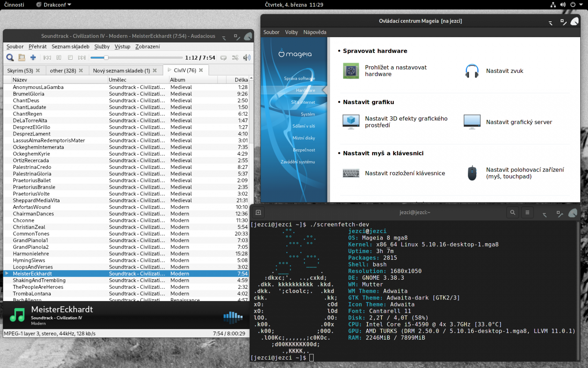
Task: Select 'Síť a internet' in Mageia sidebar
Action: coord(303,102)
